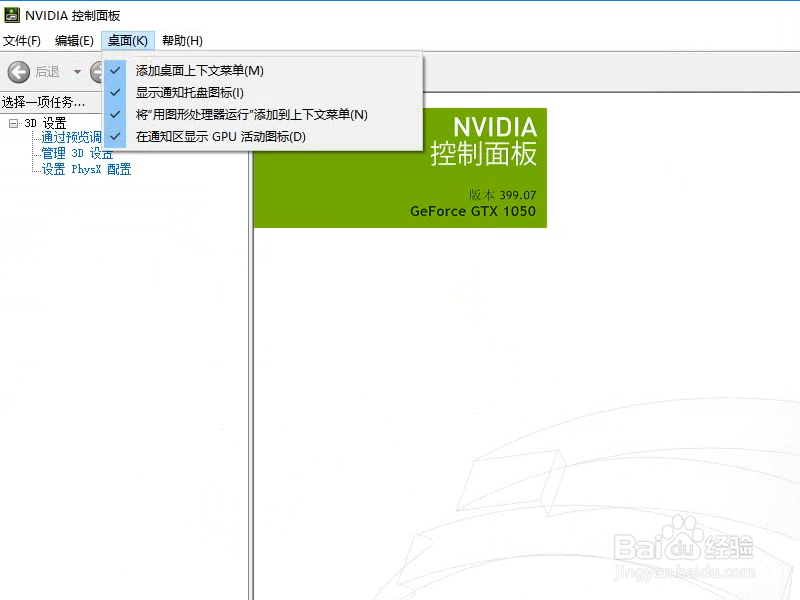Viewport: 800px width, 600px height.
Task: Click the 版本 399.07 text
Action: [503, 195]
